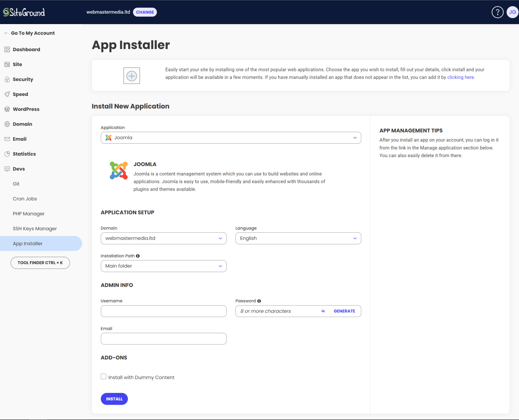Image resolution: width=519 pixels, height=420 pixels.
Task: Click the Security lock icon
Action: click(x=7, y=79)
